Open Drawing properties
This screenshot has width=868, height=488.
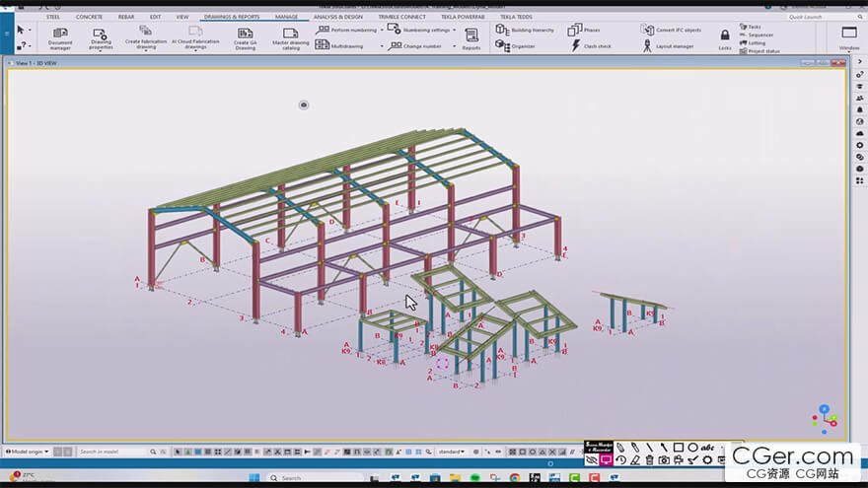tap(102, 35)
